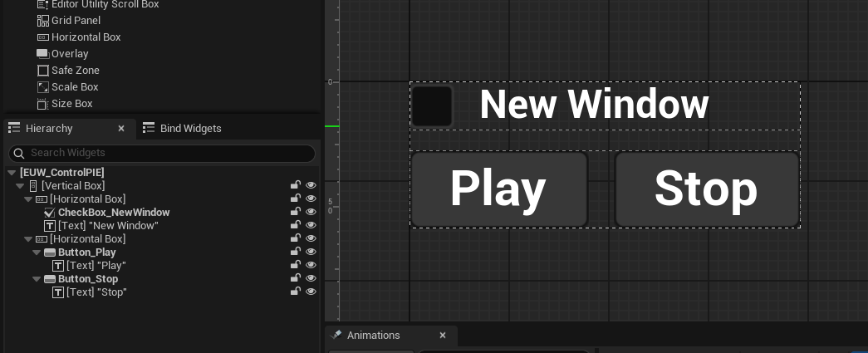Hide the Vertical Box widget
Image resolution: width=868 pixels, height=353 pixels.
pyautogui.click(x=311, y=185)
